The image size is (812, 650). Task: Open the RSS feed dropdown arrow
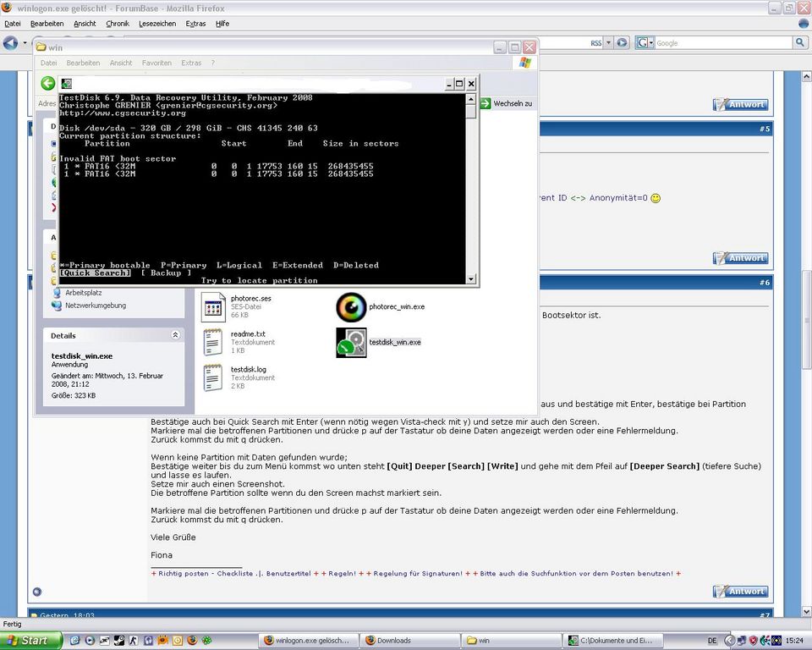[x=609, y=43]
